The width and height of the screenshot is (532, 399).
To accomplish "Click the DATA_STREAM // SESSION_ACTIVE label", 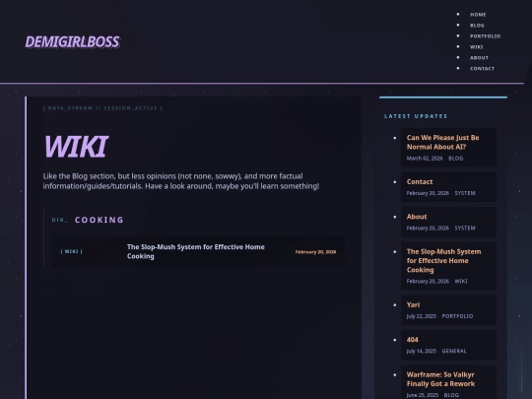I will click(x=102, y=108).
